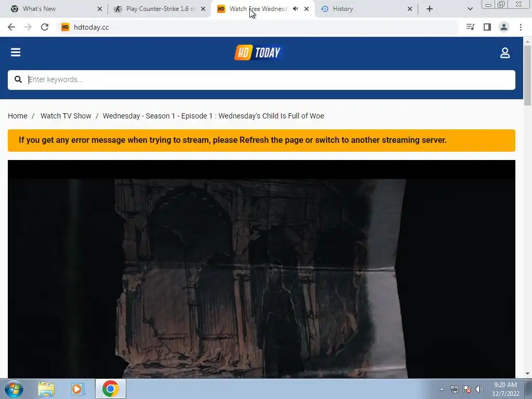Close the What's New tab
The image size is (532, 399).
click(100, 9)
